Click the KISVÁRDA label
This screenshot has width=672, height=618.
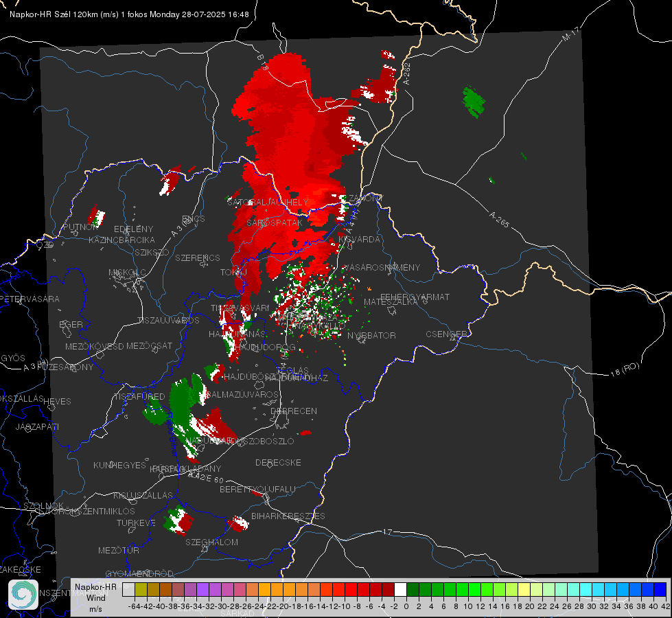coord(359,240)
